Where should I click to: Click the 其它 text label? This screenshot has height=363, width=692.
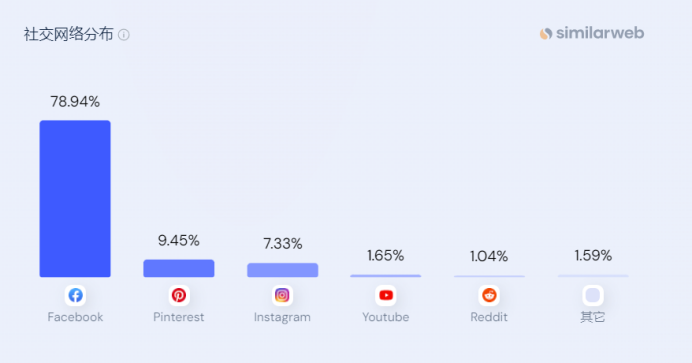coord(593,317)
